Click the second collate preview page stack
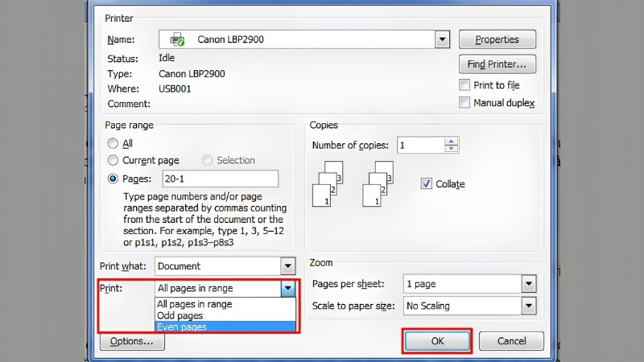The image size is (644, 362). point(378,183)
